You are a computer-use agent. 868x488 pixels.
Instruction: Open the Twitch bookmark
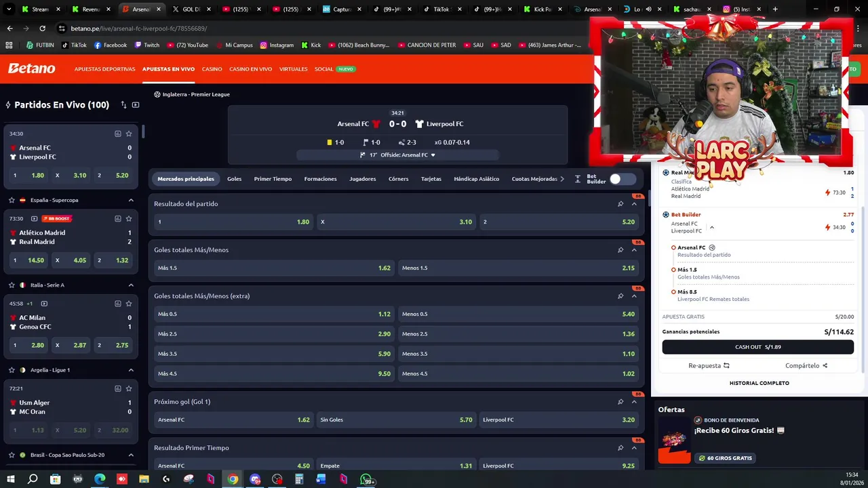[147, 45]
